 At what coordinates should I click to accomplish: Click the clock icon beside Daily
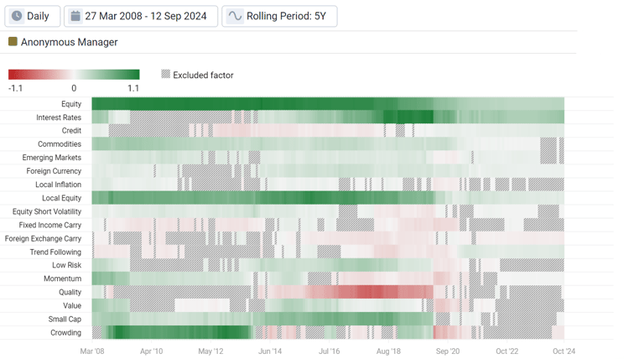point(17,16)
